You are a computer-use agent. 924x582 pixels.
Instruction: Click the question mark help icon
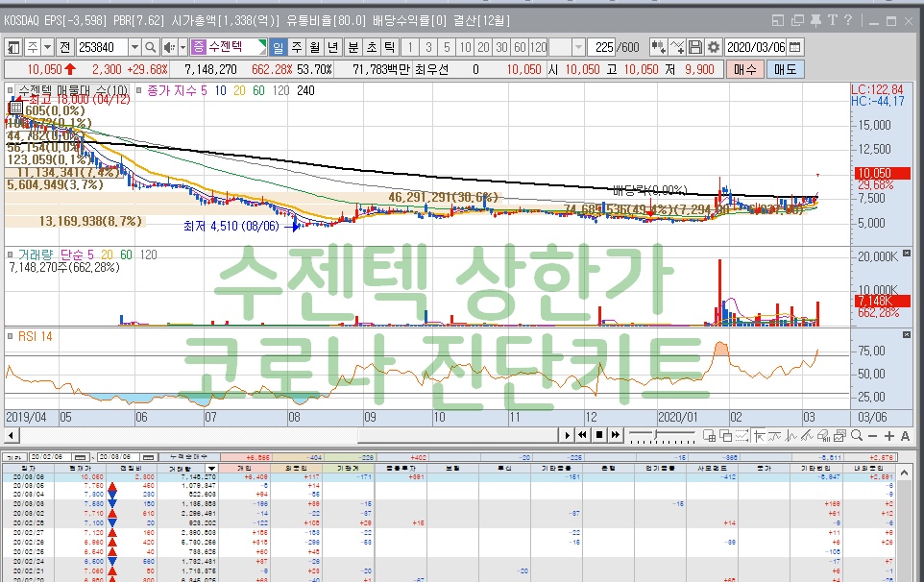(848, 20)
